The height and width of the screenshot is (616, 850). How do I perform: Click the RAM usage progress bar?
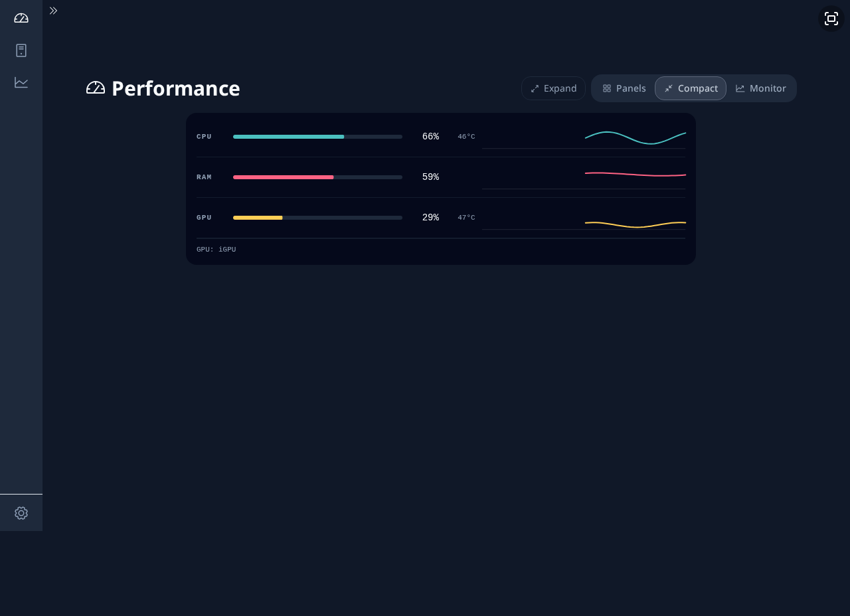[x=317, y=177]
